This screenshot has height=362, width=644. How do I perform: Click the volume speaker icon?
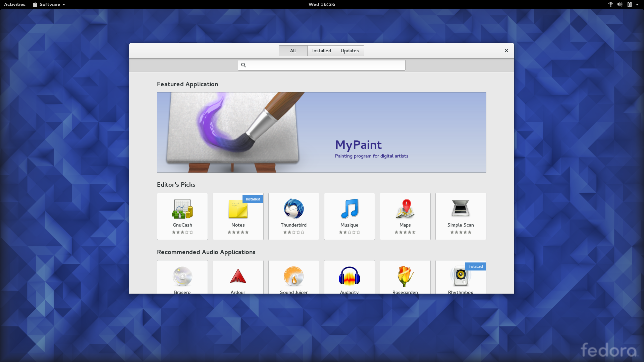tap(620, 4)
